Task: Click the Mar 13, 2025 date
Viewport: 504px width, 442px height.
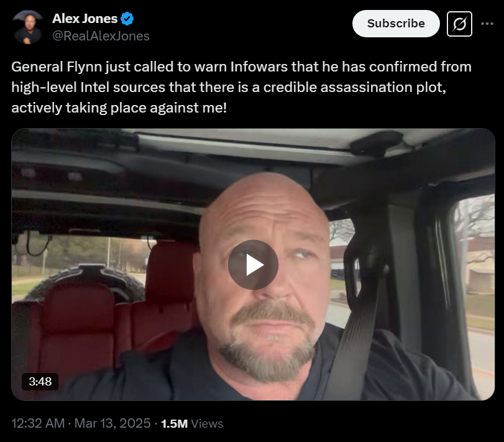Action: (112, 423)
